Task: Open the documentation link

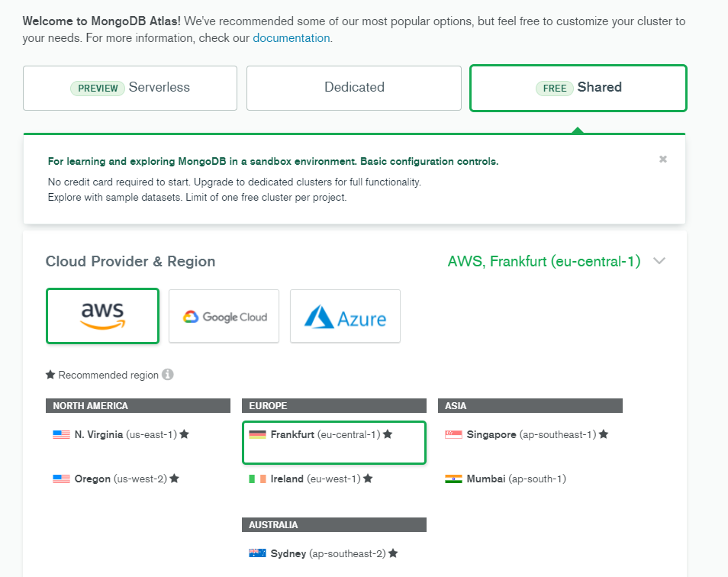Action: (x=291, y=37)
